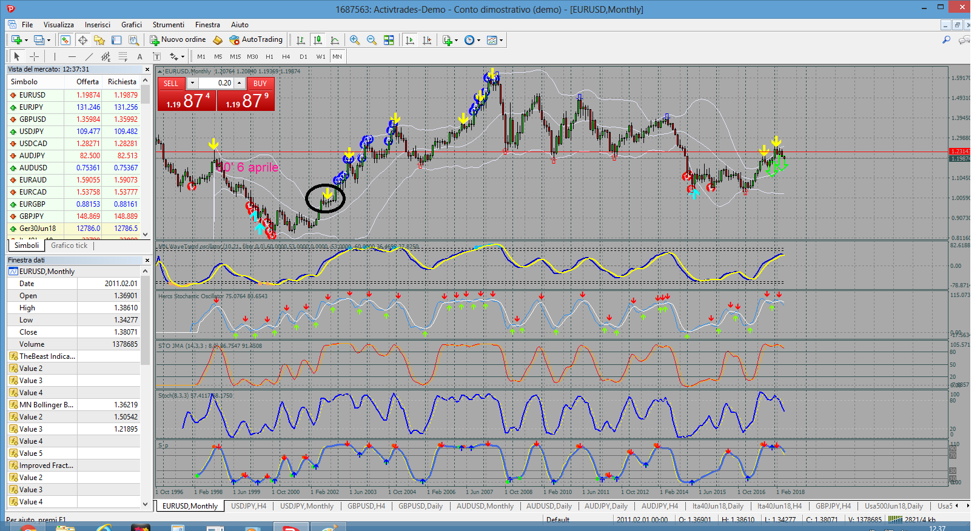Toggle the Data Window crosshair-target icon
The width and height of the screenshot is (980, 531).
[82, 40]
